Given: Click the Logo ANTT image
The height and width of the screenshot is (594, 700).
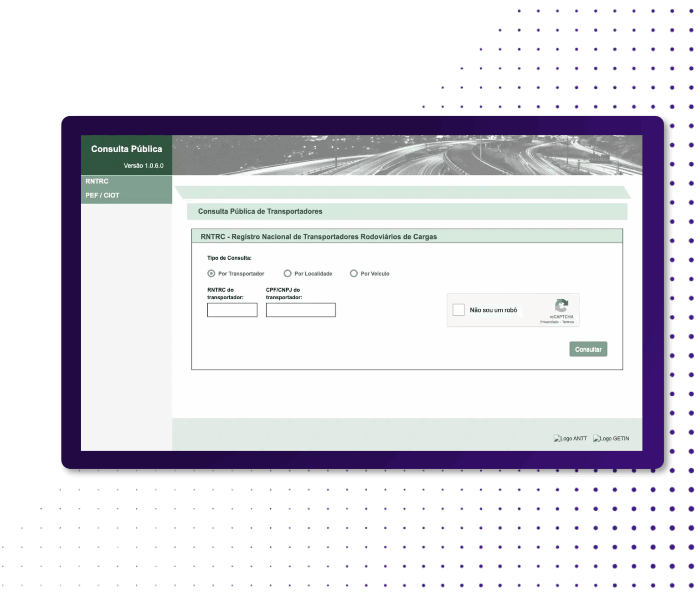Looking at the screenshot, I should [x=570, y=438].
